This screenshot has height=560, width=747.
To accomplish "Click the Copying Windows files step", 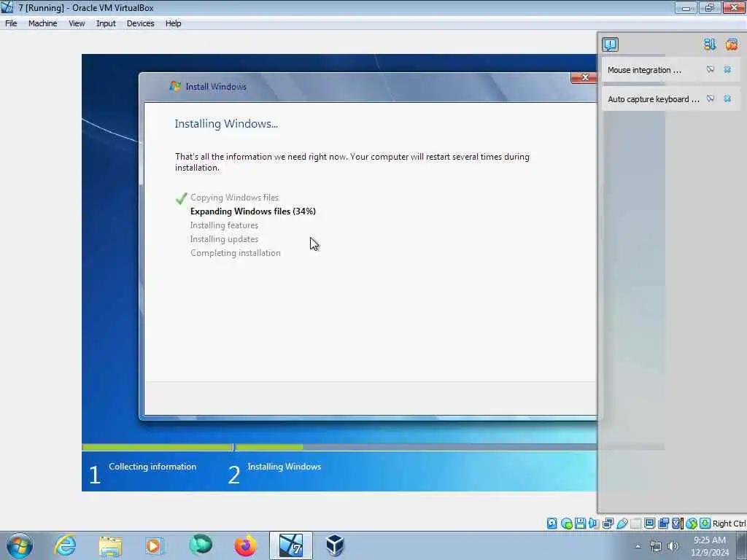I will pyautogui.click(x=234, y=197).
